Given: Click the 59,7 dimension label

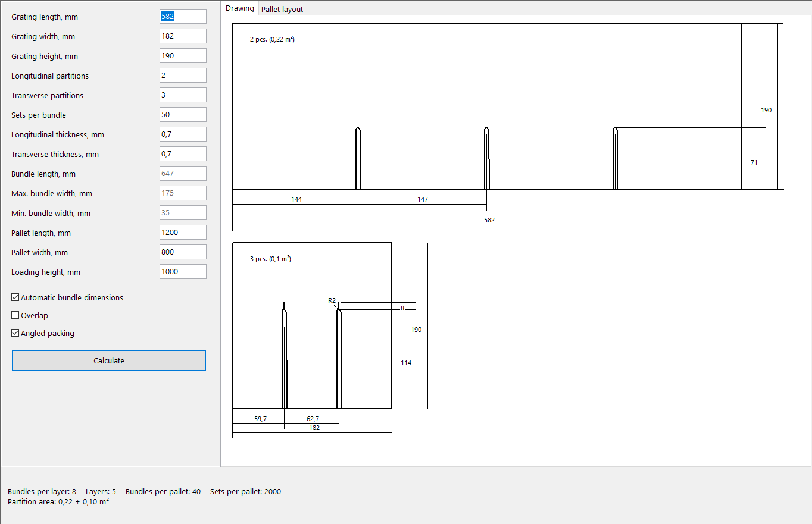Looking at the screenshot, I should click(260, 419).
